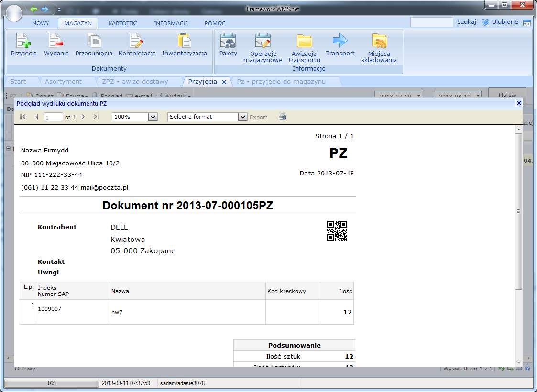
Task: Click the 0% progress bar
Action: click(x=51, y=383)
